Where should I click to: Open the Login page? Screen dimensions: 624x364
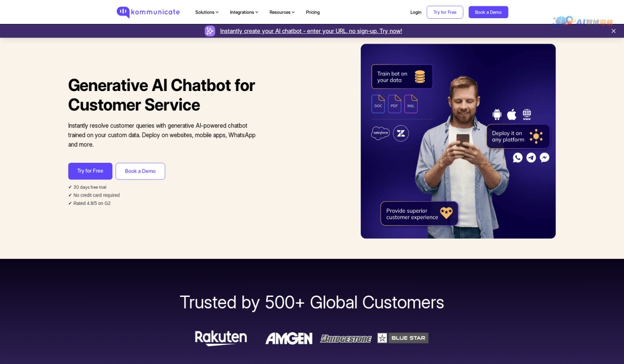coord(416,12)
